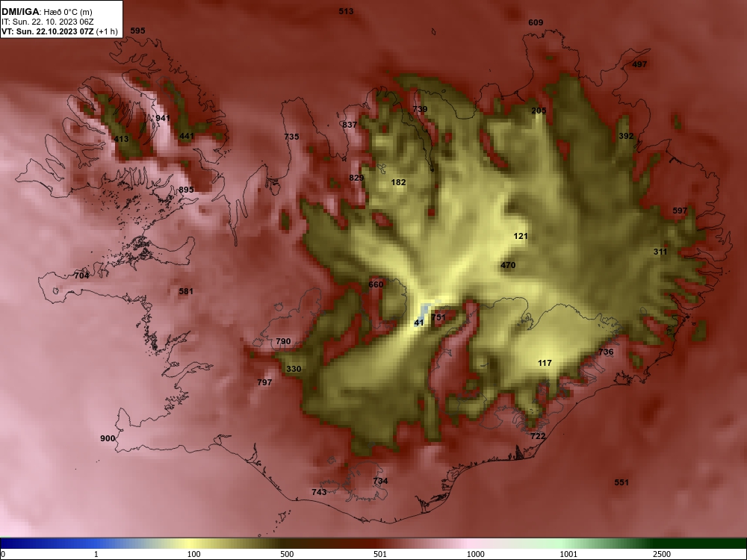Click the value 790 on the map
747x560 pixels.
coord(283,341)
